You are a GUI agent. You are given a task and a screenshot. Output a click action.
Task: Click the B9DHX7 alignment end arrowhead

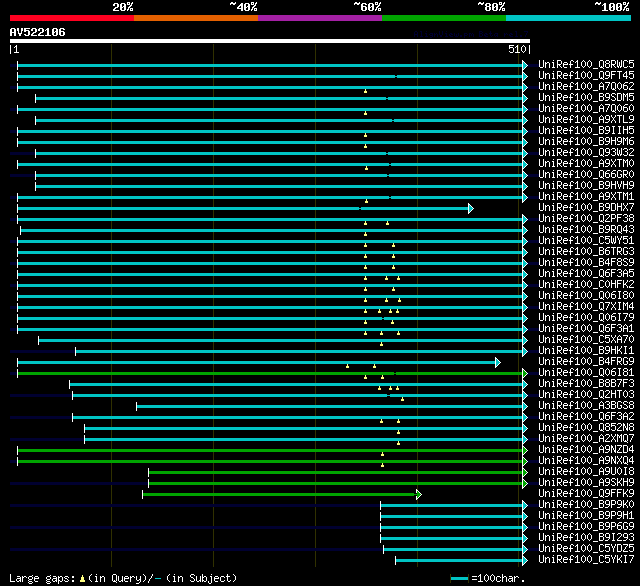(471, 209)
